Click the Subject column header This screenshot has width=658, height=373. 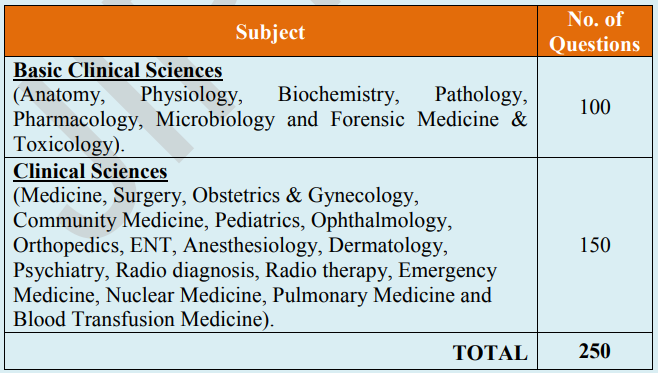(270, 32)
